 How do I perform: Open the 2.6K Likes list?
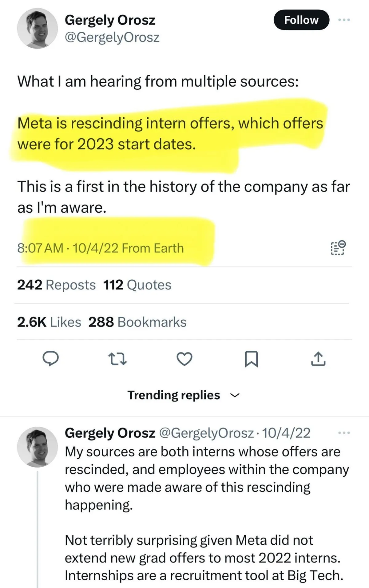click(x=49, y=322)
